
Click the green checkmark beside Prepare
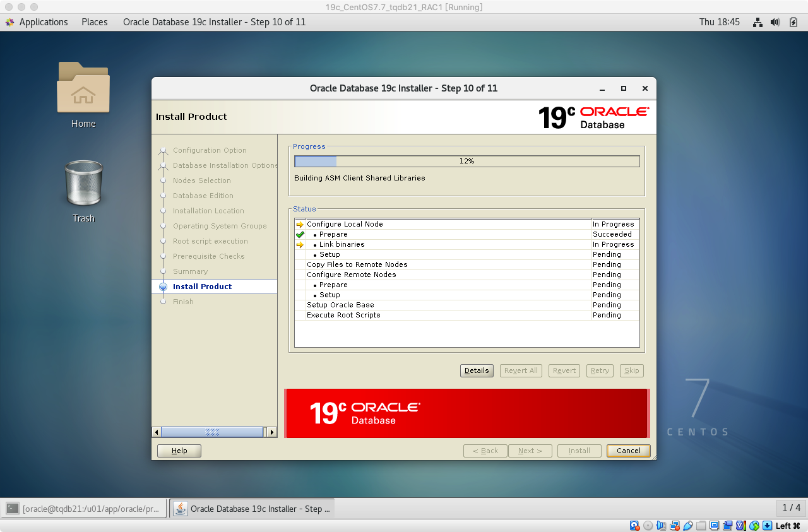300,234
